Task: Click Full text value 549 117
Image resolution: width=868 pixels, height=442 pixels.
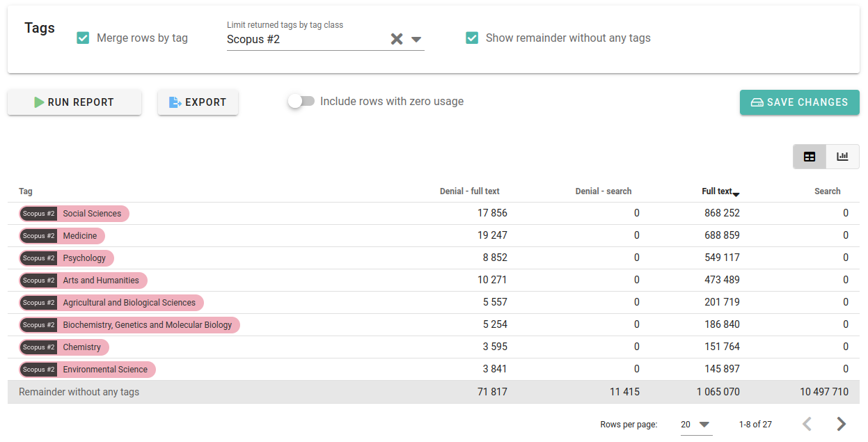Action: 722,258
